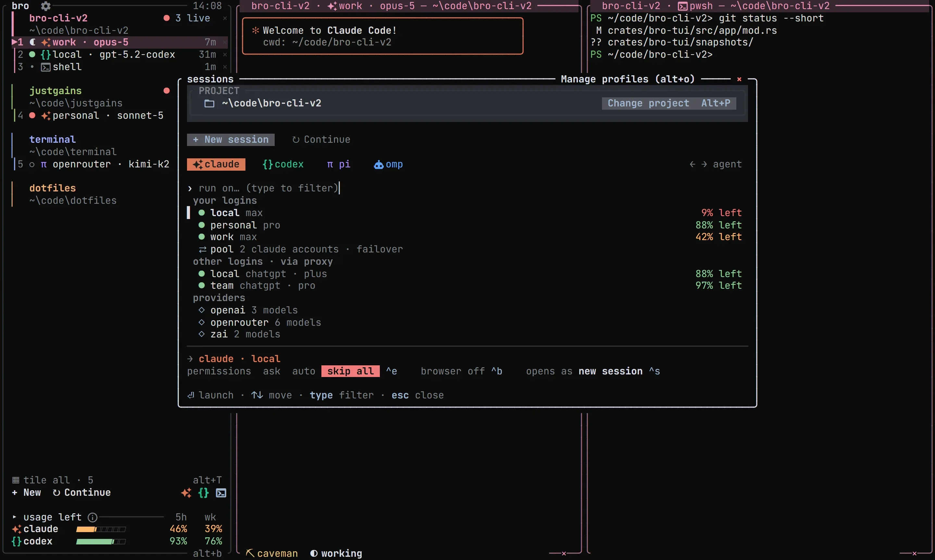Expand the usage left section

pos(14,517)
